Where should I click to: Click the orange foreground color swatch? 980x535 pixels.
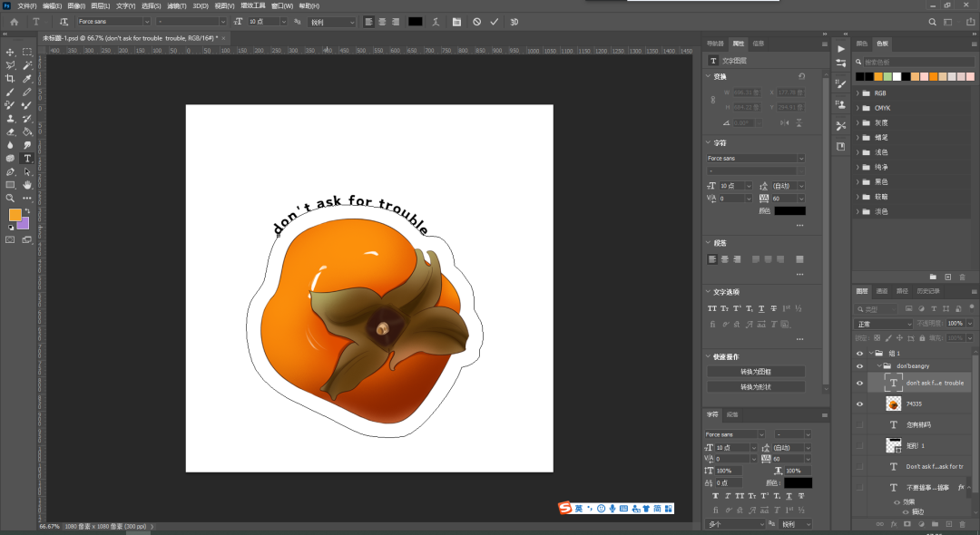point(15,215)
